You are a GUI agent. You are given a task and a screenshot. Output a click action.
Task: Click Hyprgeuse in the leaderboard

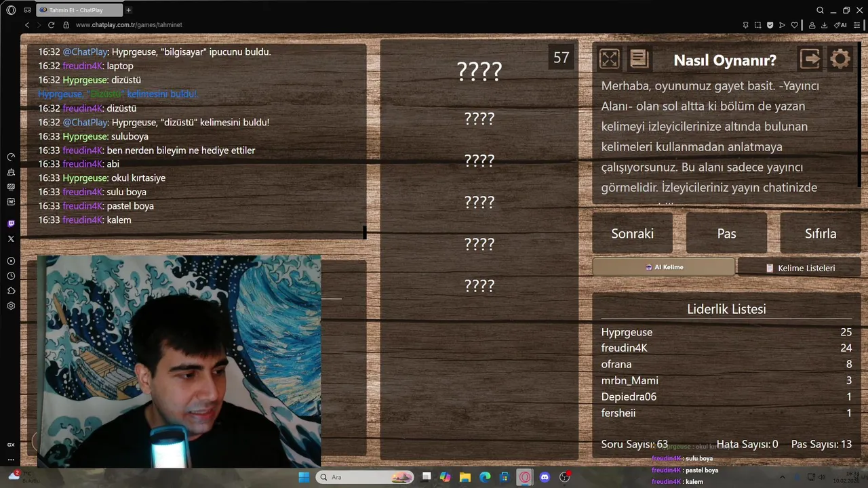(x=627, y=332)
